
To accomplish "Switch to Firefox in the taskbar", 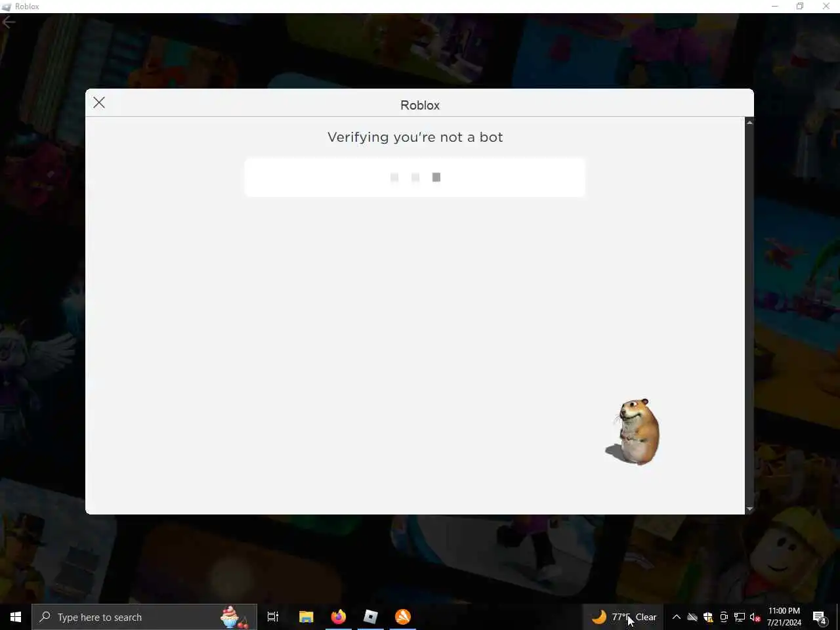I will pos(339,617).
